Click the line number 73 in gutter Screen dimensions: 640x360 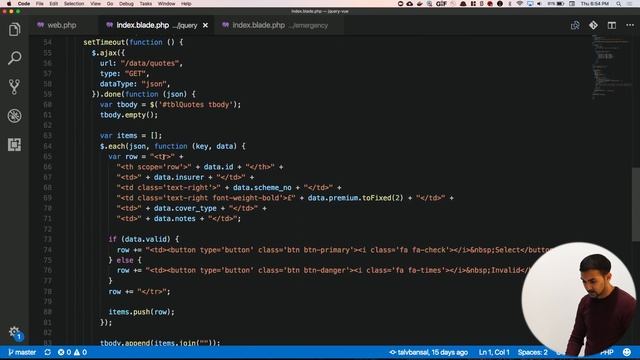pyautogui.click(x=47, y=239)
